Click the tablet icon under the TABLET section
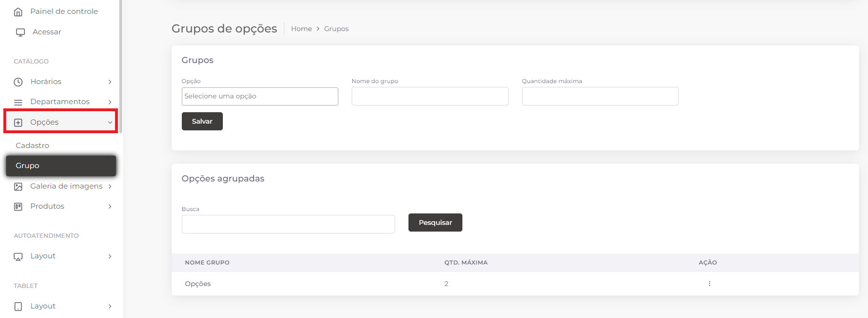 tap(18, 307)
